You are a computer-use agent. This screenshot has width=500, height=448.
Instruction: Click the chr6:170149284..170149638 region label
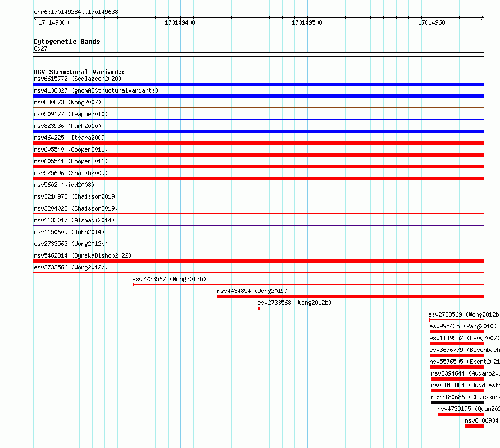pos(76,12)
